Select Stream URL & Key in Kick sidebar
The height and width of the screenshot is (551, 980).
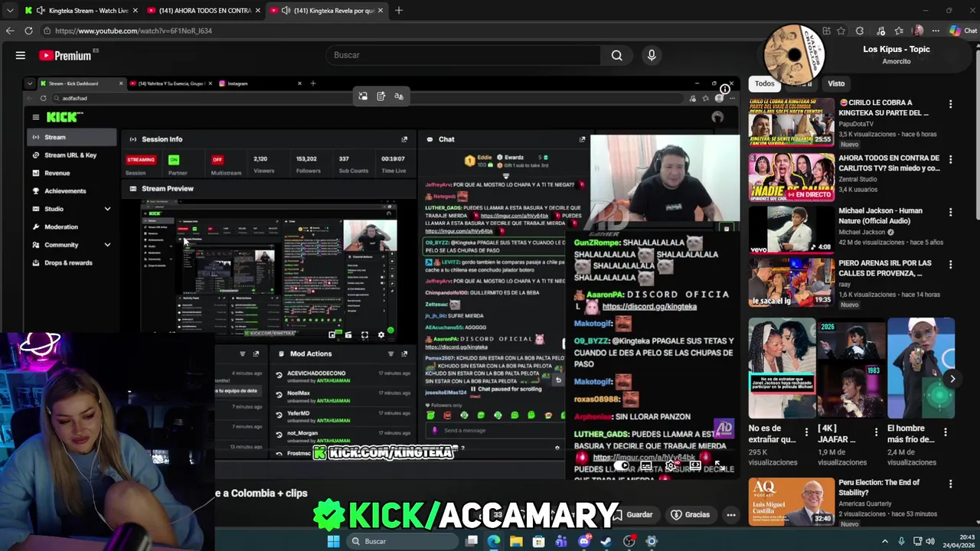pyautogui.click(x=70, y=155)
